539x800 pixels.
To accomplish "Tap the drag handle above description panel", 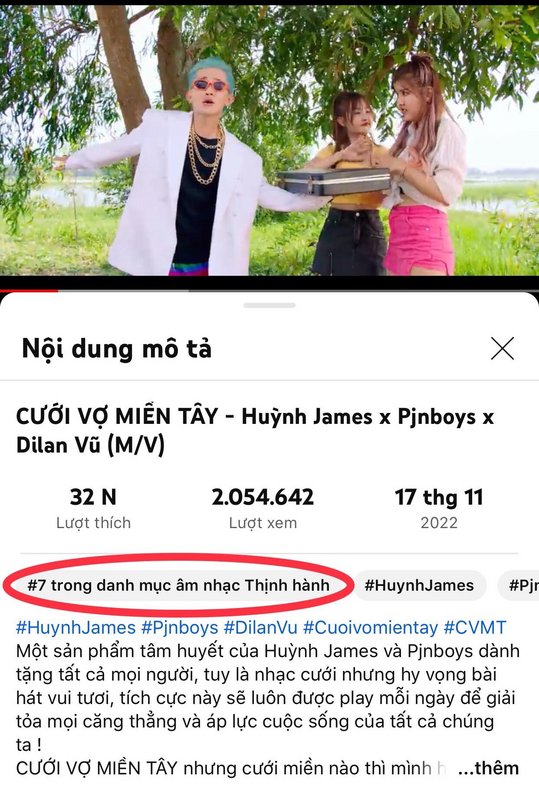I will tap(270, 306).
